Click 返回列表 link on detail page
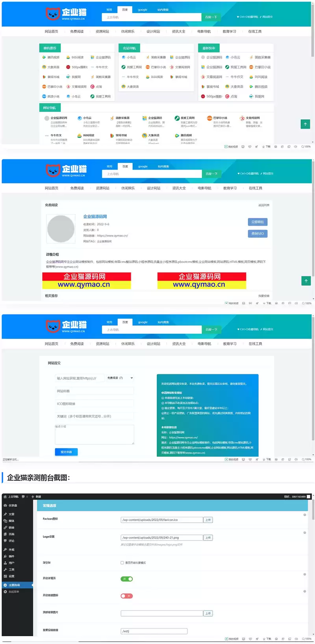The height and width of the screenshot is (644, 315). click(x=264, y=205)
